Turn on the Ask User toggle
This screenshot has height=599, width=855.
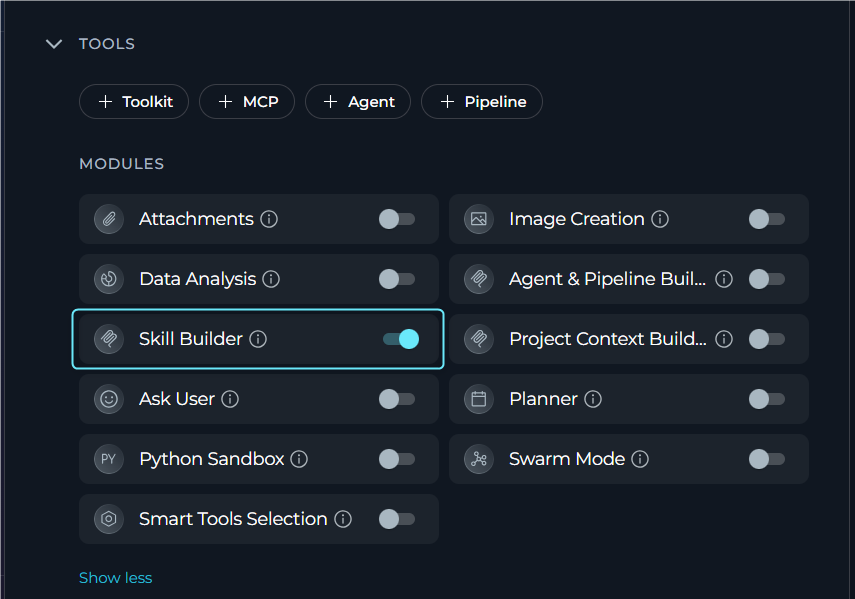click(x=397, y=399)
